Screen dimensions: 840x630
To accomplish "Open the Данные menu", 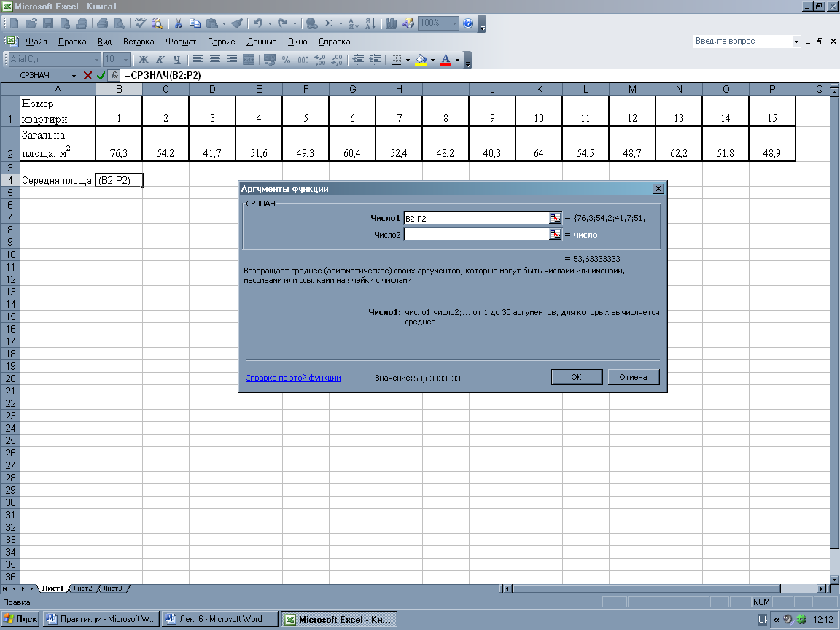I will pos(262,42).
